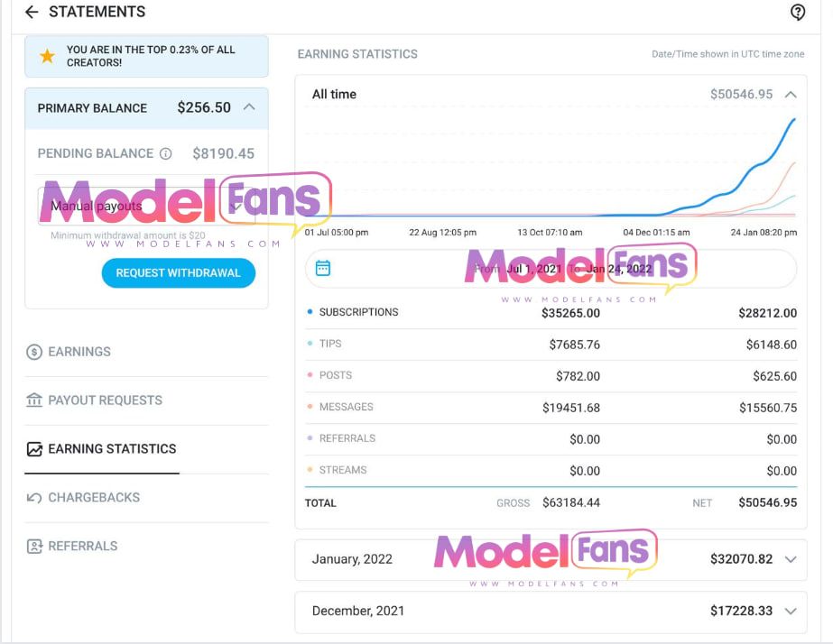Click the calendar icon in date range
The image size is (833, 644).
(323, 268)
